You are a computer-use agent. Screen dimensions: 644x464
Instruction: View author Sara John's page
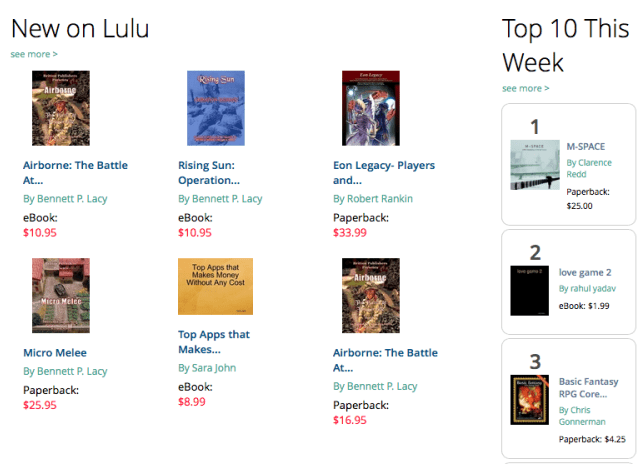(207, 368)
